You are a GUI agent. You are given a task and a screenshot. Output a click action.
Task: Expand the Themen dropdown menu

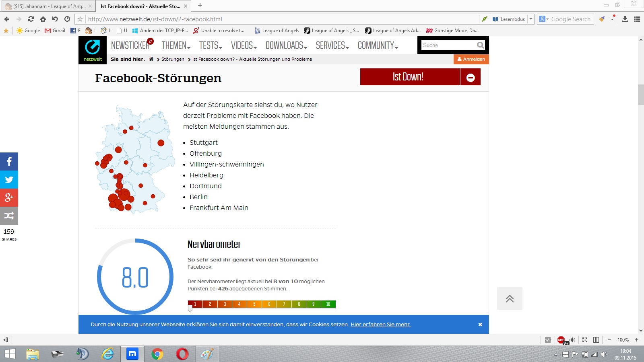pyautogui.click(x=176, y=45)
